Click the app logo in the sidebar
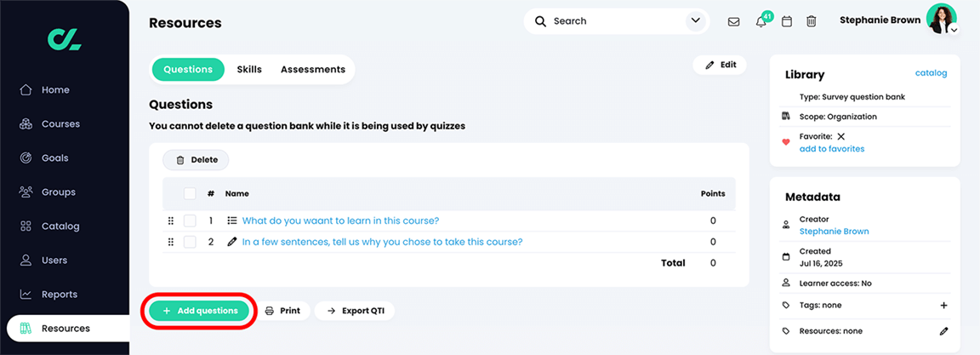This screenshot has height=355, width=980. coord(65,39)
